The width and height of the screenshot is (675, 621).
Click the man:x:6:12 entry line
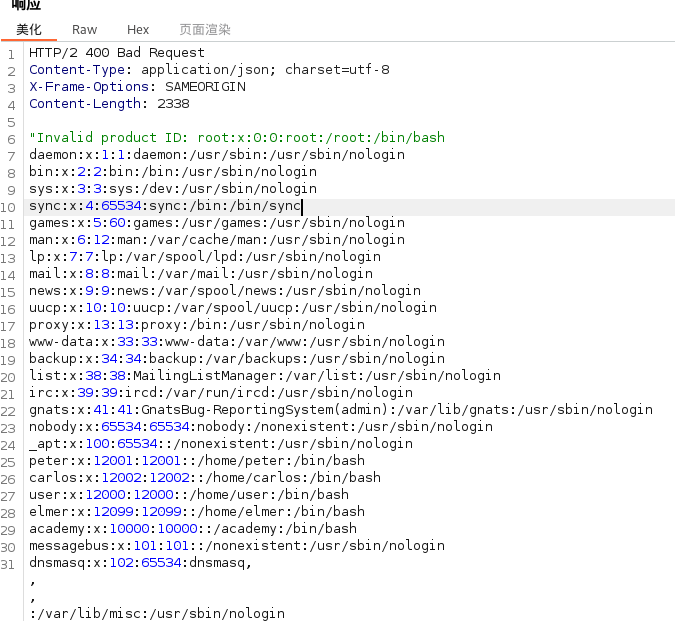(217, 240)
